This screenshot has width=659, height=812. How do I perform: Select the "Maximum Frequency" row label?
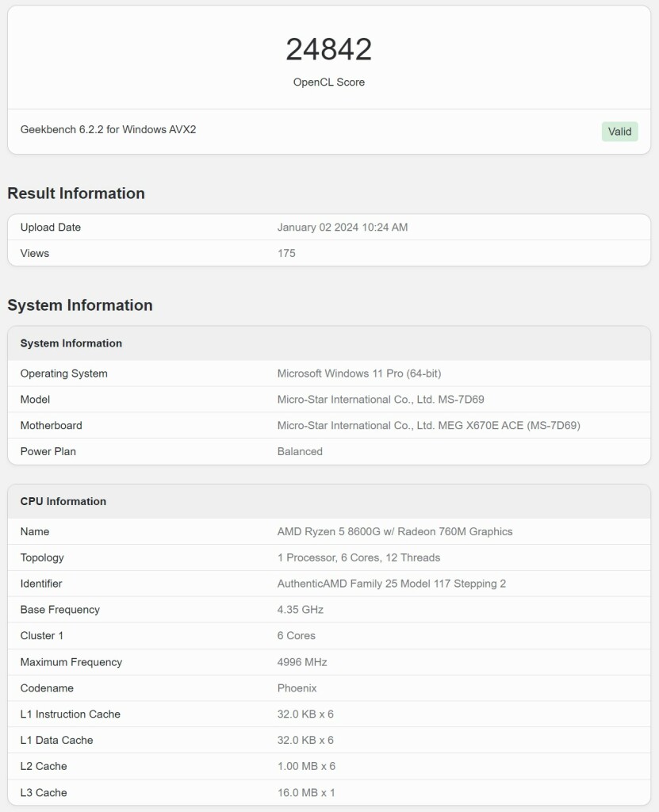tap(71, 662)
